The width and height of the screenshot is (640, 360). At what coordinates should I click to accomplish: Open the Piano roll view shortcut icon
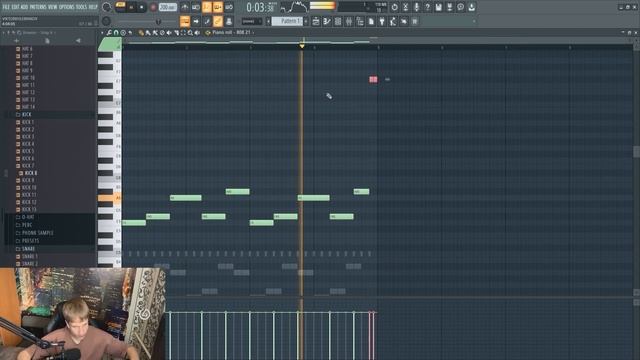tap(326, 21)
